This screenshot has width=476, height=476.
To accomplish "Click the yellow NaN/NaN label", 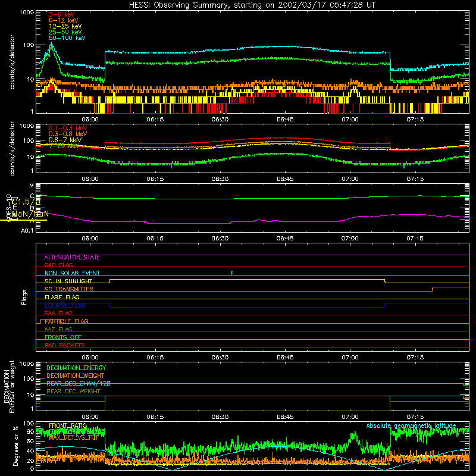I will pyautogui.click(x=30, y=214).
